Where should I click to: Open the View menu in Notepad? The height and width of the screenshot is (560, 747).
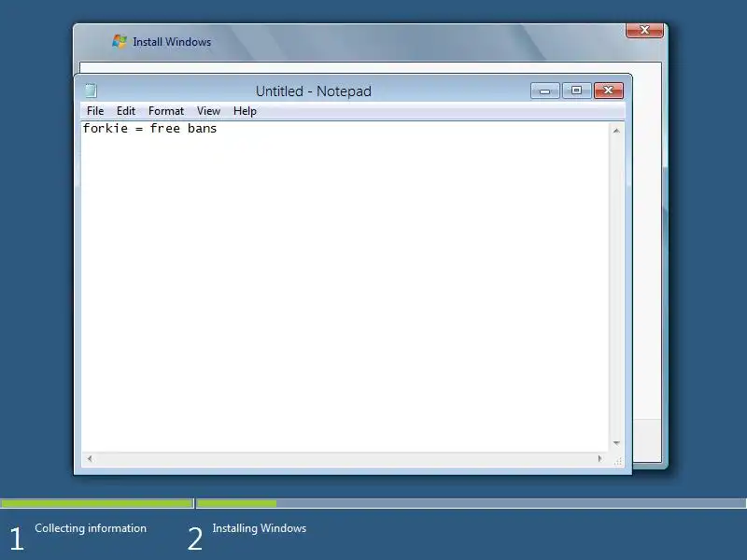[208, 111]
